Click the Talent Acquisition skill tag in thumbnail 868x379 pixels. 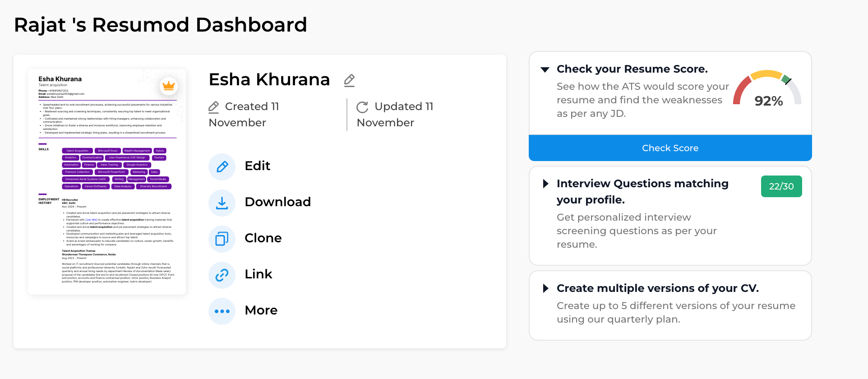tap(77, 151)
